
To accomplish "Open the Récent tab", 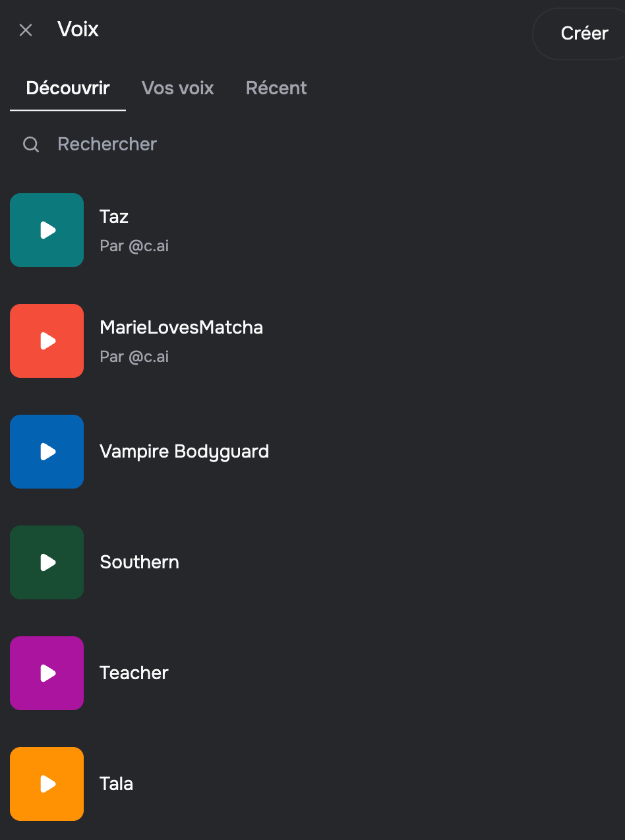I will (x=276, y=88).
